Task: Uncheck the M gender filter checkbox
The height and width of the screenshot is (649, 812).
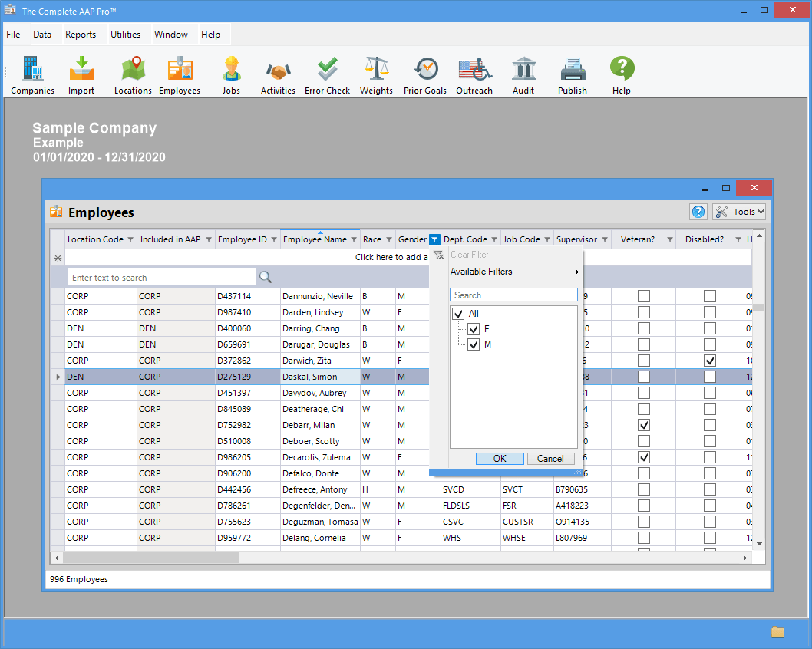Action: [474, 344]
